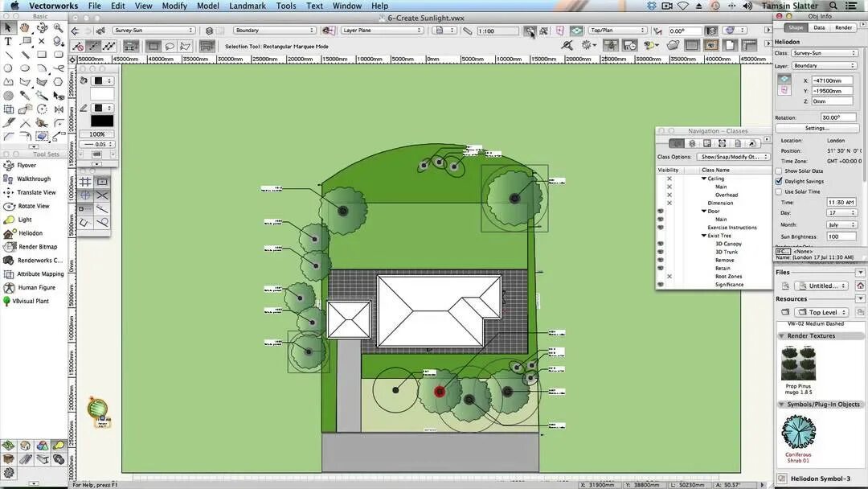Select the Regular Polygon hexagon tool
The image size is (868, 489).
(58, 82)
